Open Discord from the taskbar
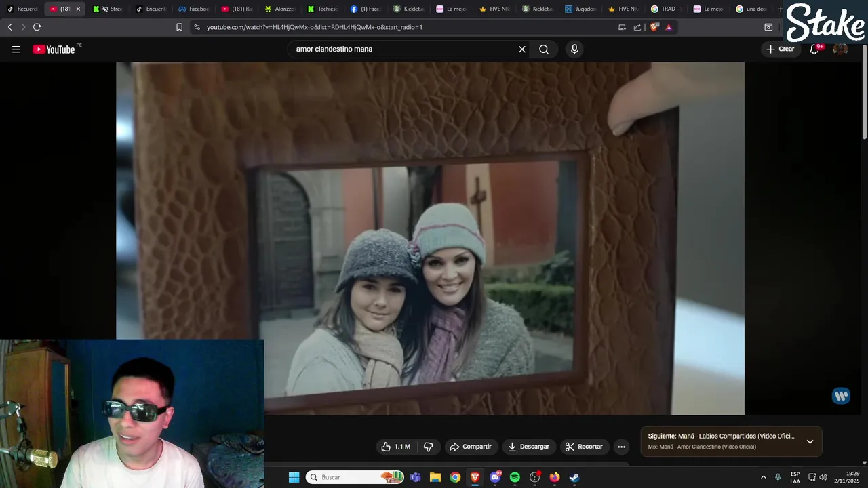The height and width of the screenshot is (488, 868). point(495,477)
